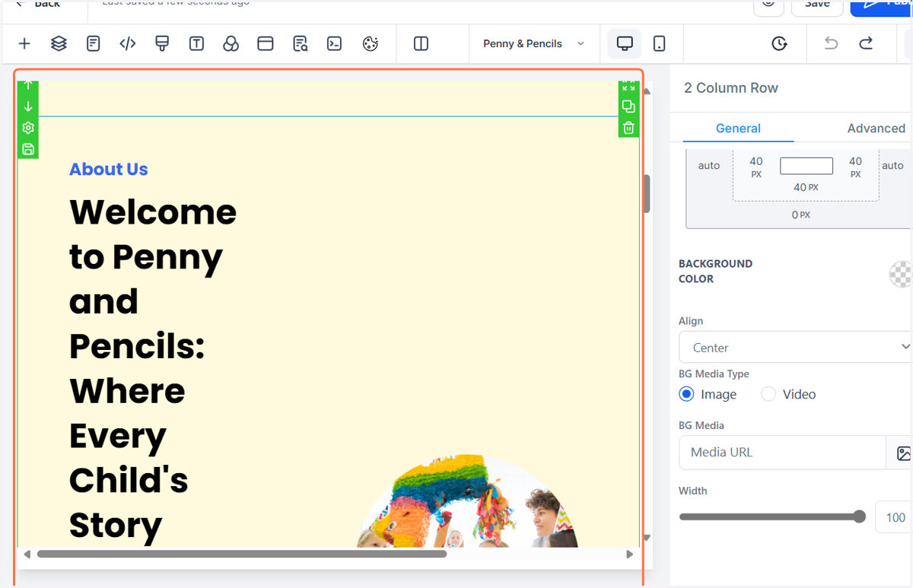This screenshot has height=588, width=913.
Task: Click the right auto margin value
Action: [x=892, y=165]
